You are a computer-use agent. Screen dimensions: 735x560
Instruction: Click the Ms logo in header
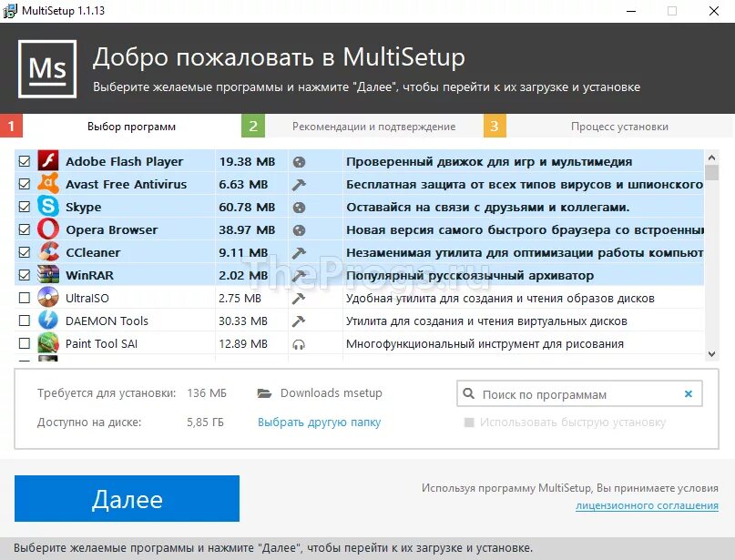pos(47,69)
